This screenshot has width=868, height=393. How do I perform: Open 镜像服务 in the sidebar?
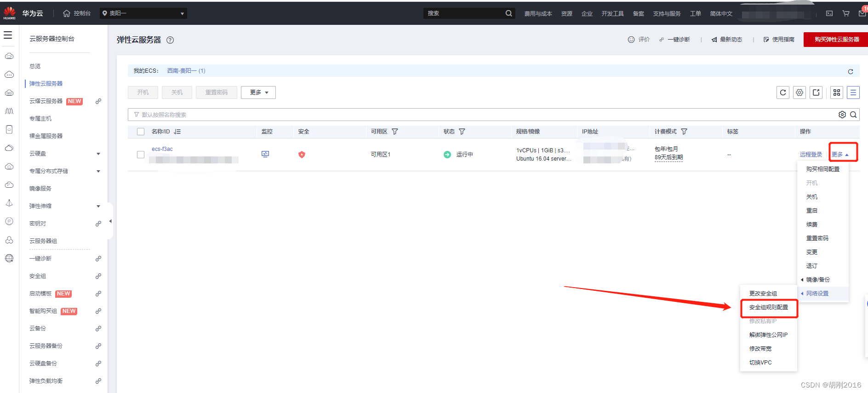click(40, 189)
